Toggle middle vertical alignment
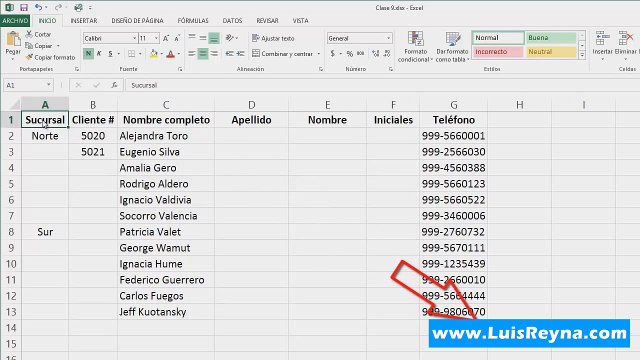640x360 pixels. [x=203, y=38]
